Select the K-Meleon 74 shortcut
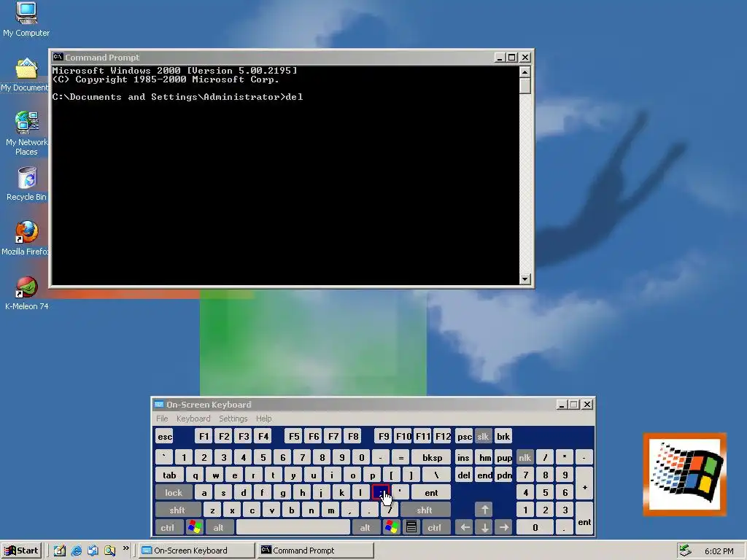 [27, 293]
